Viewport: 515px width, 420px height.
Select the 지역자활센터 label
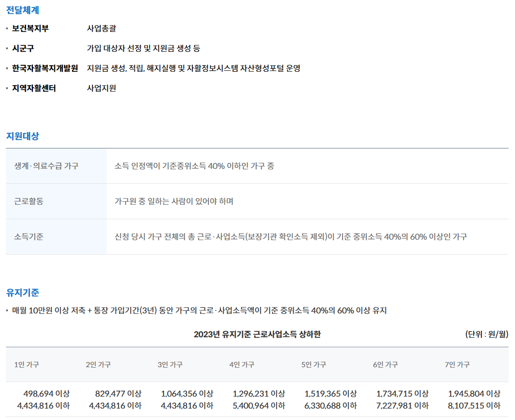pos(34,88)
